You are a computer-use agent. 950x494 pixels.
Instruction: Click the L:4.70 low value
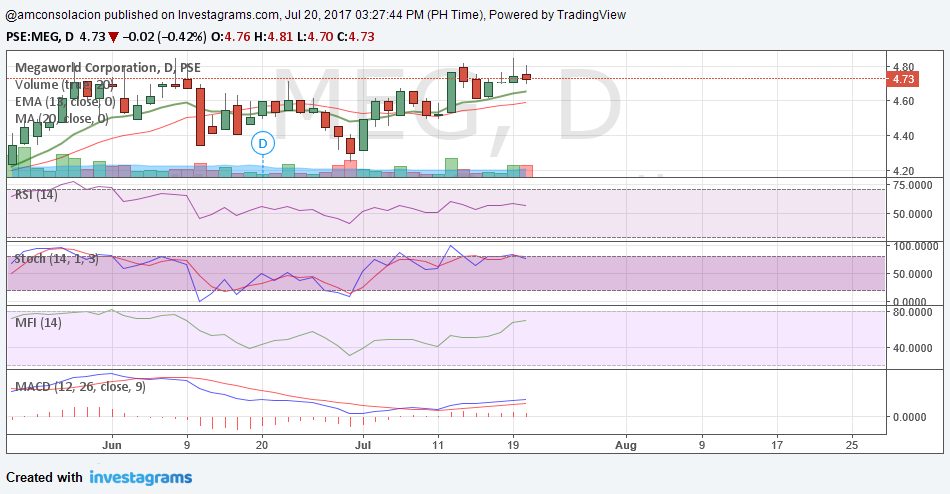314,36
